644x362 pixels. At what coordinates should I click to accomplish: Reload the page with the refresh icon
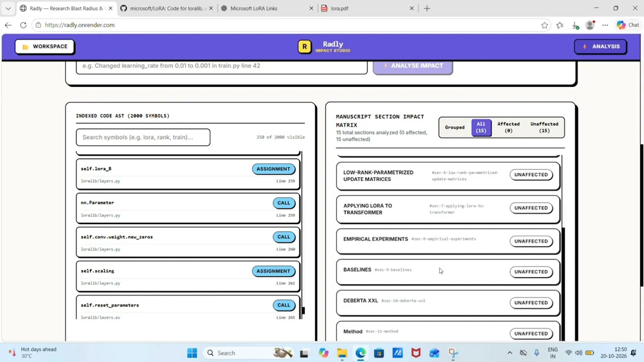tap(23, 25)
